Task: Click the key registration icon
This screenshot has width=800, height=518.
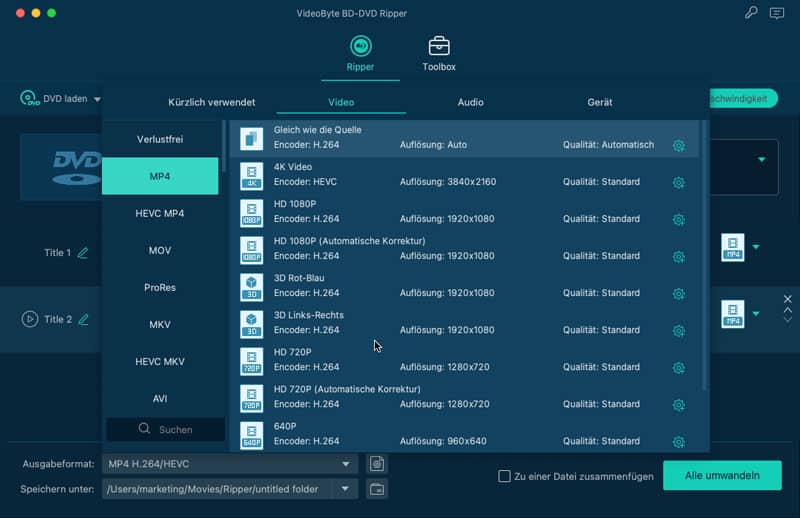Action: (x=751, y=12)
